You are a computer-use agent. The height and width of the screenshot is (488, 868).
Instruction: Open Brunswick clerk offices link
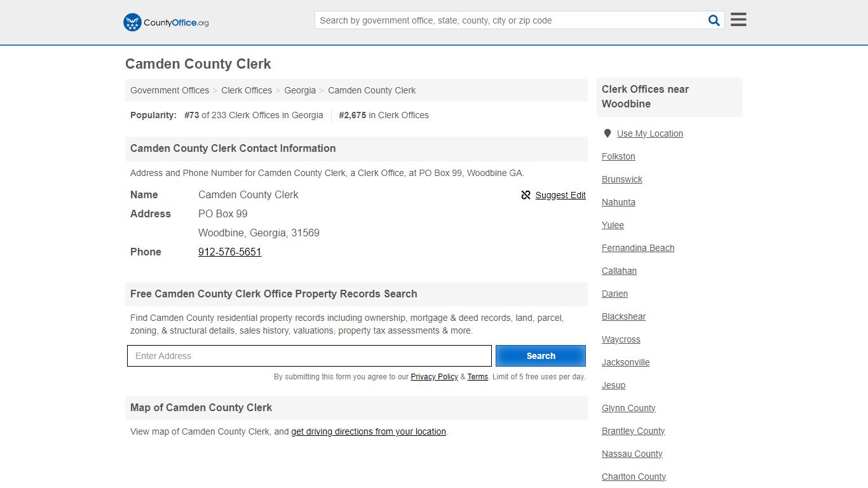point(622,179)
